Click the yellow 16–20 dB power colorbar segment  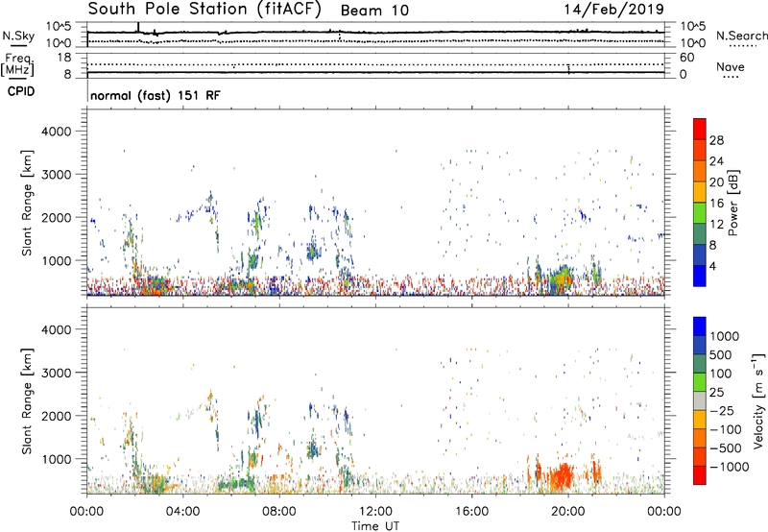tap(700, 191)
